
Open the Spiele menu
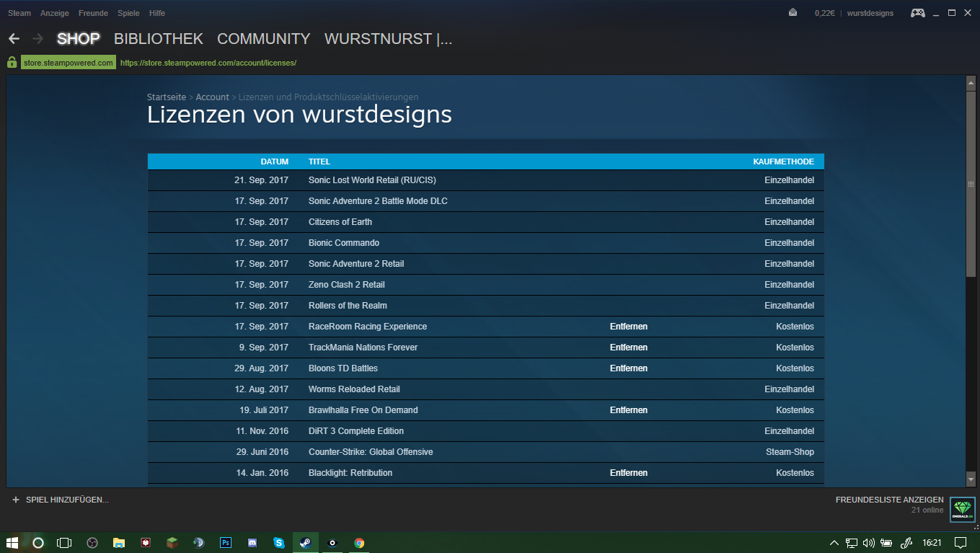coord(128,13)
